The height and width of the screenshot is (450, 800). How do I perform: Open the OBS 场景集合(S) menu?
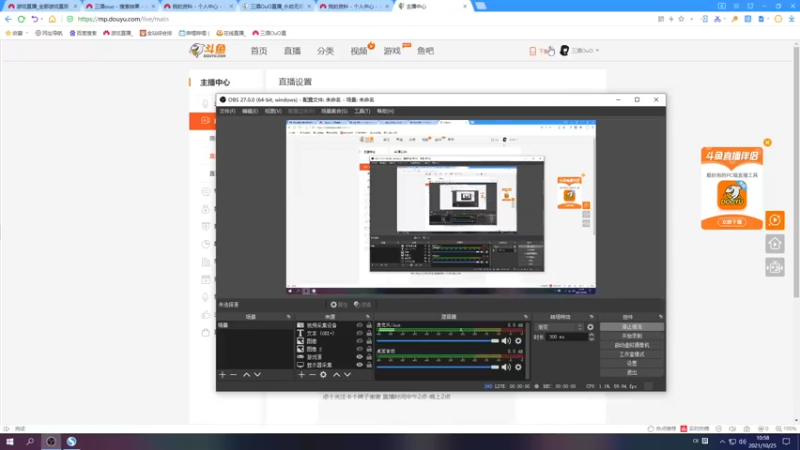(334, 111)
